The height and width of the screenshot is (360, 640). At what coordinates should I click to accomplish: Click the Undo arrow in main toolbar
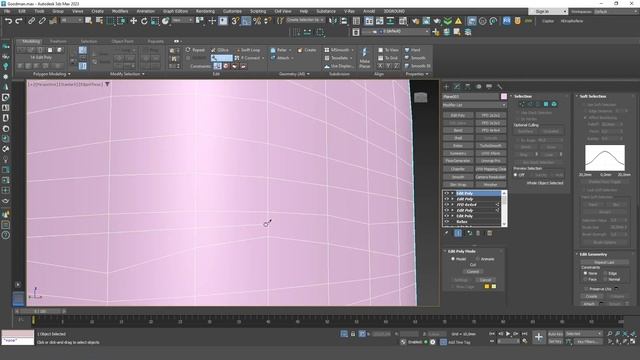click(x=8, y=20)
